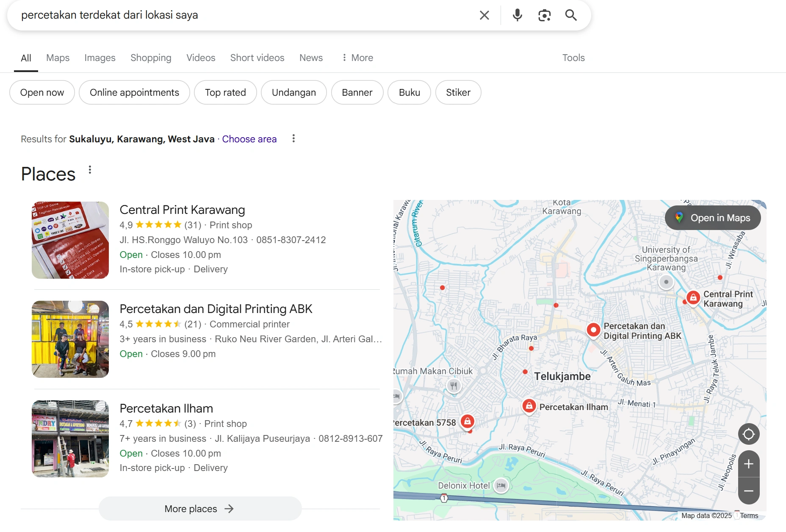Click the Percetakan Ilham map pin

529,406
